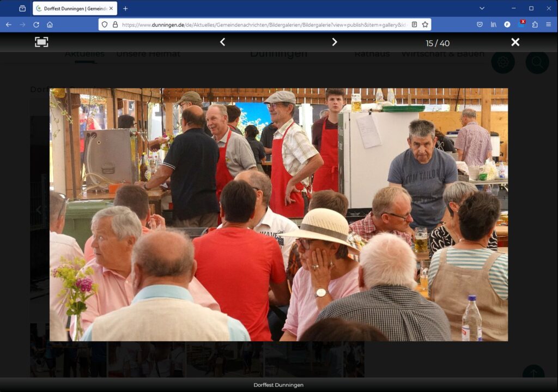
Task: Open the browser home page
Action: (50, 25)
